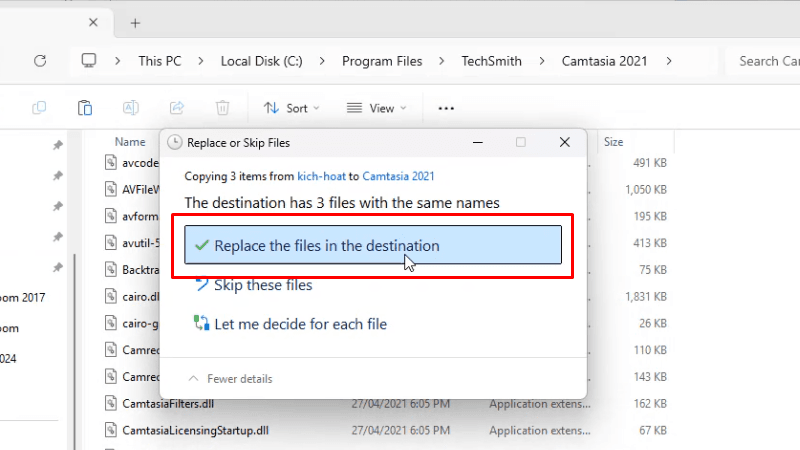Choose Let me decide for each file
The height and width of the screenshot is (450, 800).
(300, 324)
